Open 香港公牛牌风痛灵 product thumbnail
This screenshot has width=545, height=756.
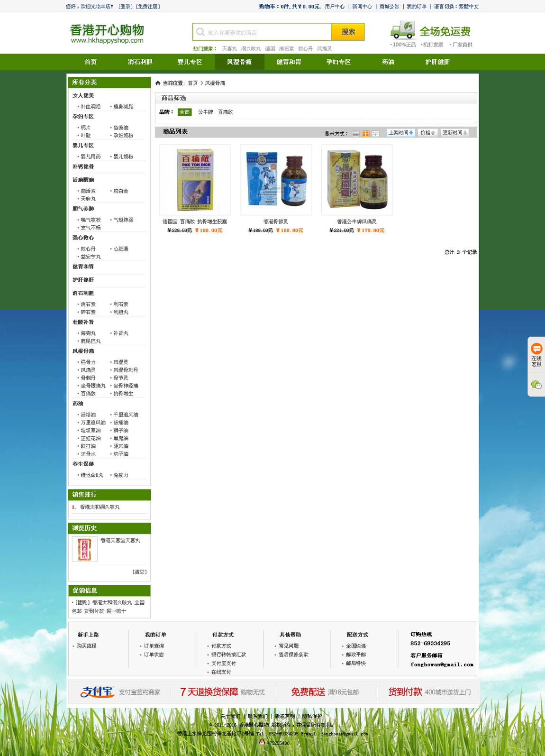[357, 180]
